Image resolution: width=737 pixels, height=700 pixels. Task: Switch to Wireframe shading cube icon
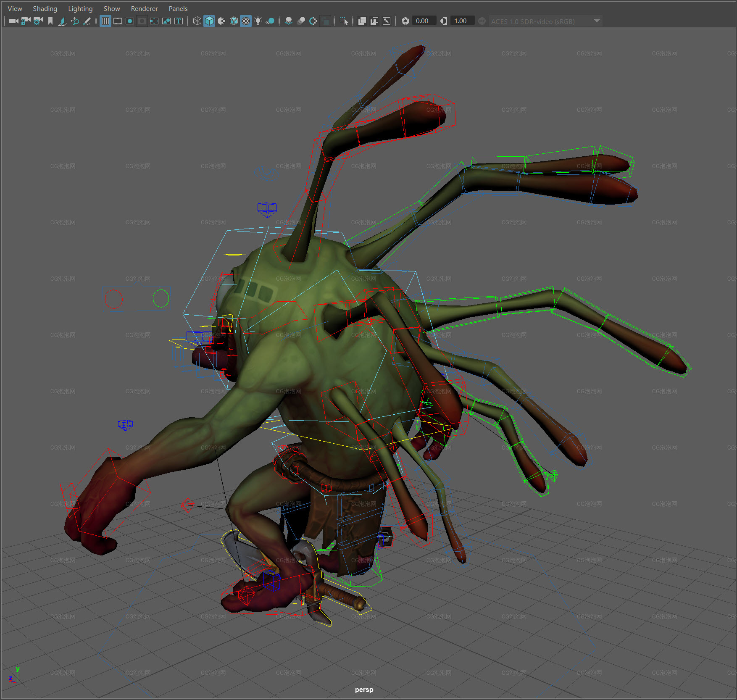[197, 21]
